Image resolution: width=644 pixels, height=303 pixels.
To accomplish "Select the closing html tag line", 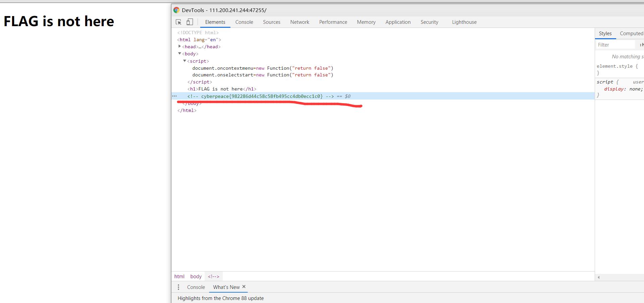I will tap(187, 110).
